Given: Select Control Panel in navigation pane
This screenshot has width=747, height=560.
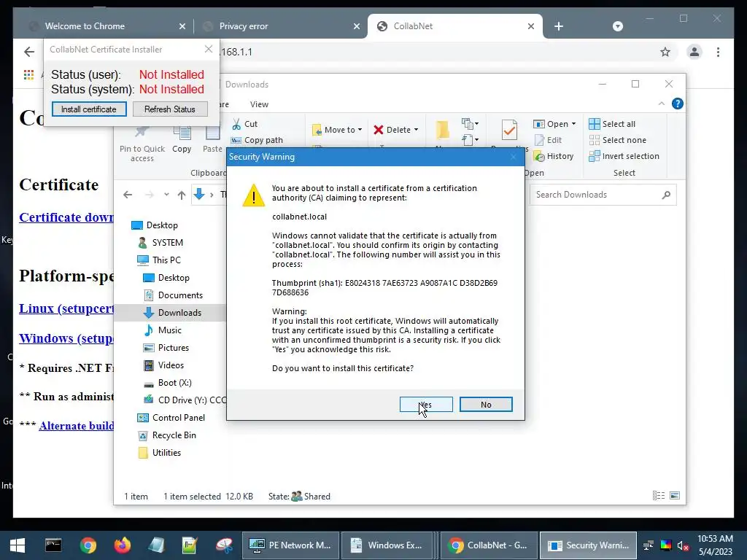Looking at the screenshot, I should [171, 418].
